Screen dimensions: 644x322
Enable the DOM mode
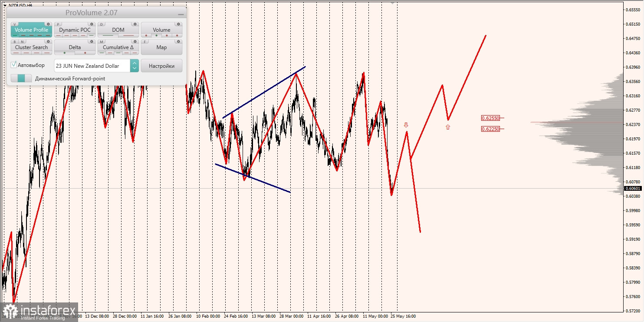click(118, 30)
